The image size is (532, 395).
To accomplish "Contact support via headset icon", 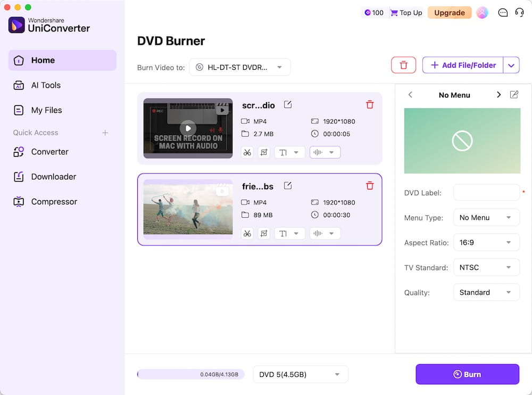I will [520, 12].
